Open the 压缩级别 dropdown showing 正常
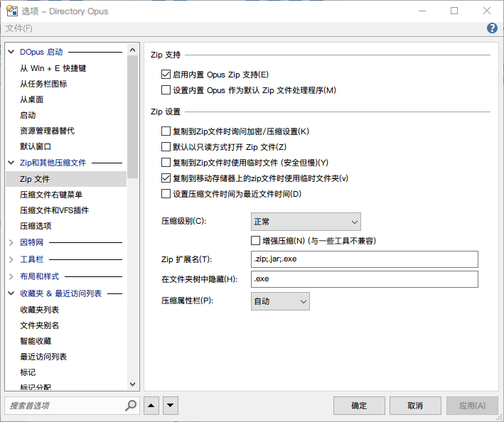The height and width of the screenshot is (422, 504). click(306, 222)
